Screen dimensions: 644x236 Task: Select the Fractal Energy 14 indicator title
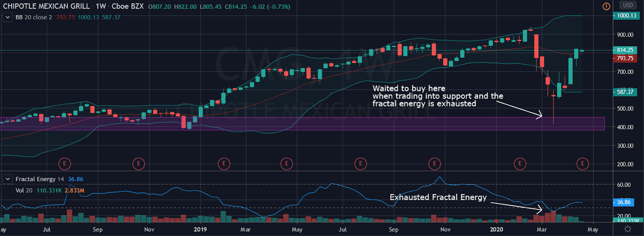39,179
